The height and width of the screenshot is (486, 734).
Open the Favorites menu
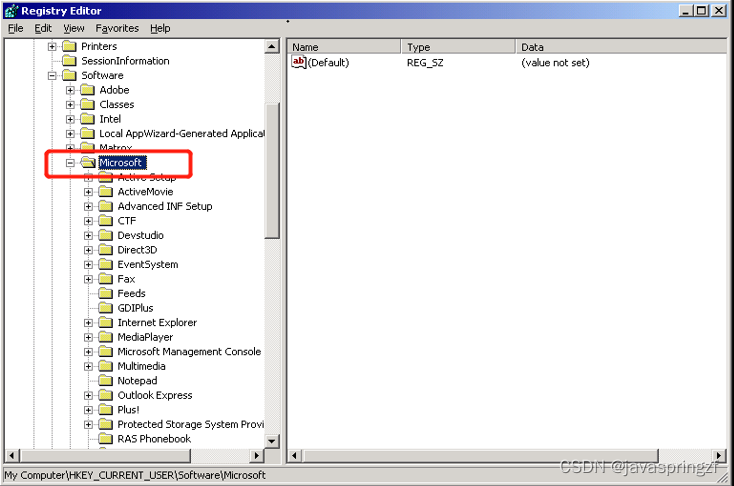[x=117, y=29]
